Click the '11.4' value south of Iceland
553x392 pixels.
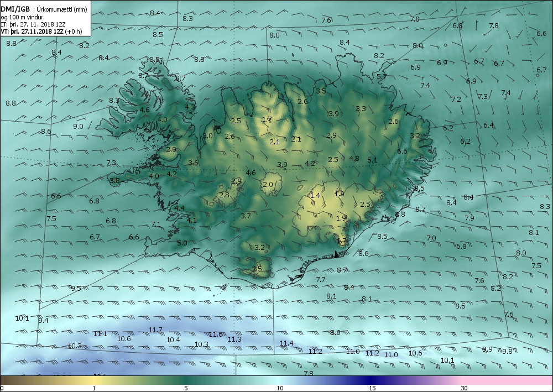pos(286,343)
